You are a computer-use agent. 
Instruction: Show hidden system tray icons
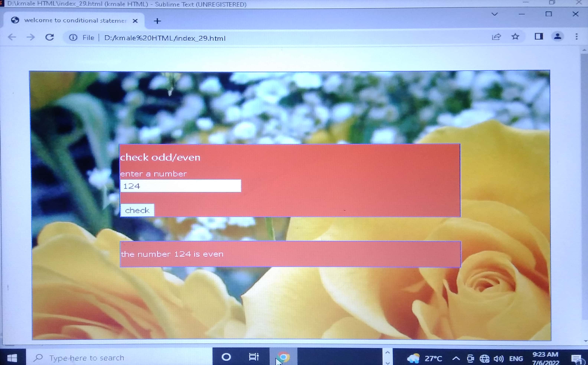click(456, 358)
